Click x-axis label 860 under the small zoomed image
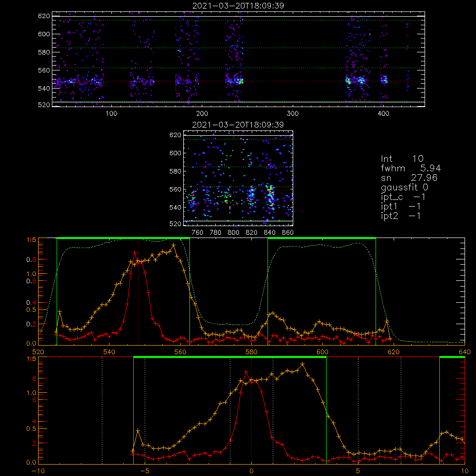 click(288, 233)
